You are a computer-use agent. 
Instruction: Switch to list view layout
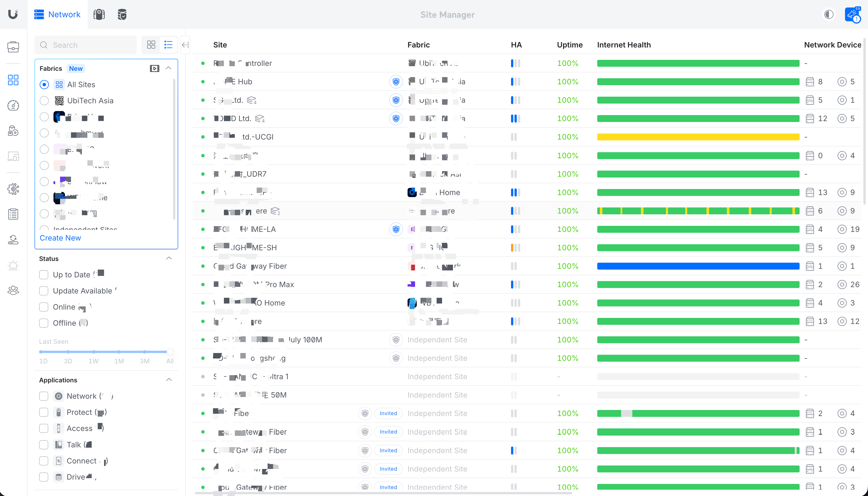pos(168,45)
